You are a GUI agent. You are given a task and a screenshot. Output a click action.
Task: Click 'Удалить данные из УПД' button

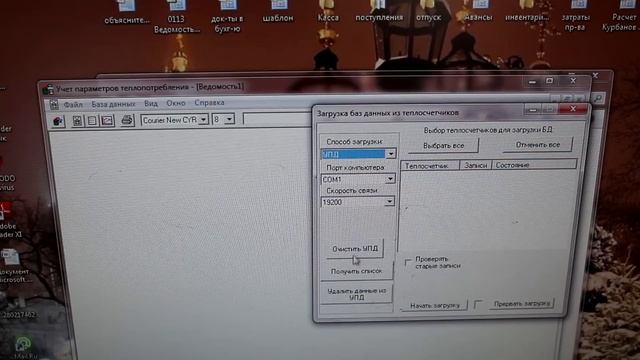coord(356,294)
